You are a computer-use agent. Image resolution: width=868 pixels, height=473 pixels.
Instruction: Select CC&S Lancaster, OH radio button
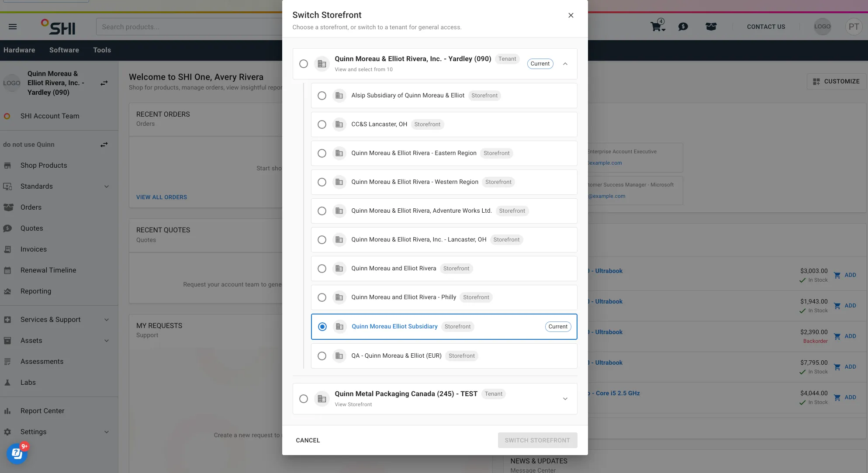click(322, 124)
